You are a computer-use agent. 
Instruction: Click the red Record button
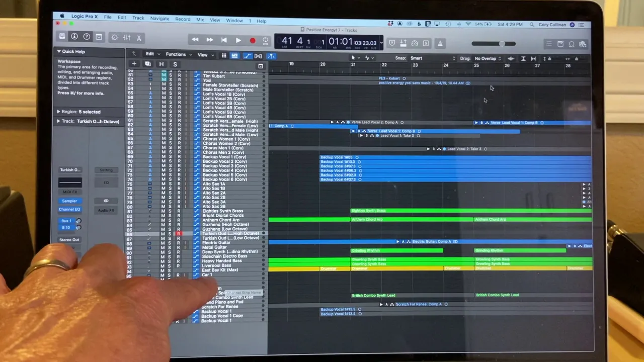(253, 40)
